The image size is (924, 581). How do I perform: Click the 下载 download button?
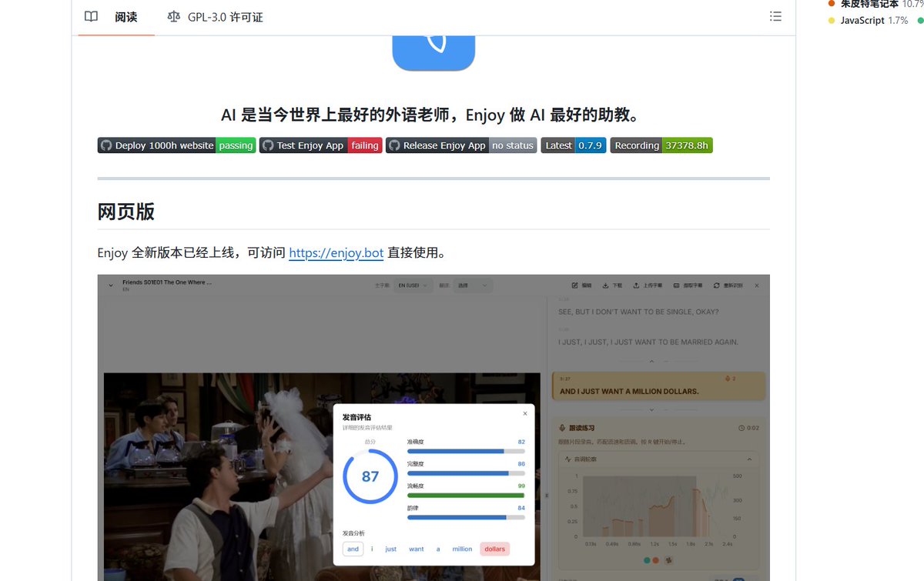(x=612, y=285)
